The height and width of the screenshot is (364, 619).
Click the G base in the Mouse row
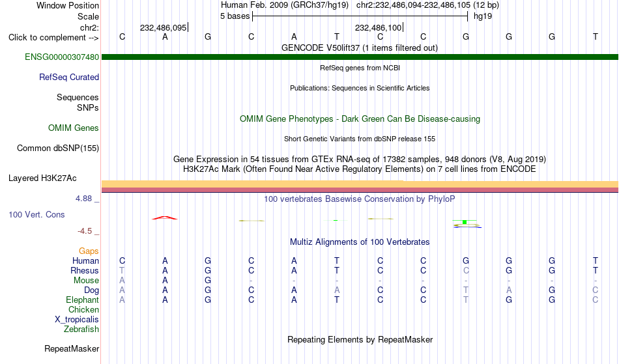(x=208, y=281)
